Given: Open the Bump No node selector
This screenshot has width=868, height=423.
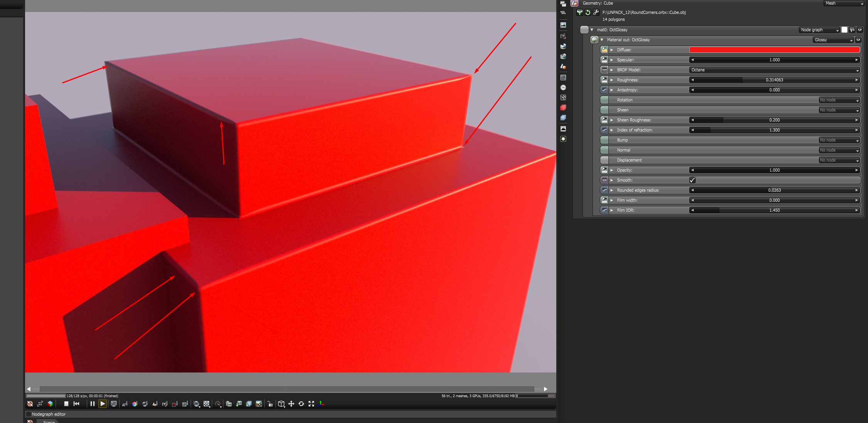Looking at the screenshot, I should pyautogui.click(x=839, y=140).
